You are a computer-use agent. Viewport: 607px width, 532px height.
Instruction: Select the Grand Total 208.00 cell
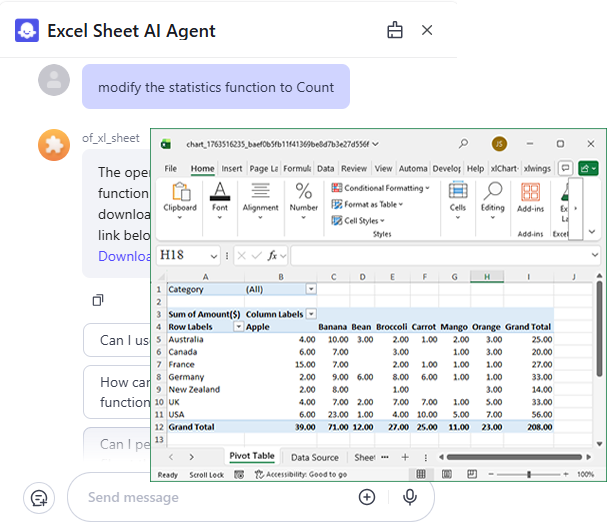[x=528, y=427]
